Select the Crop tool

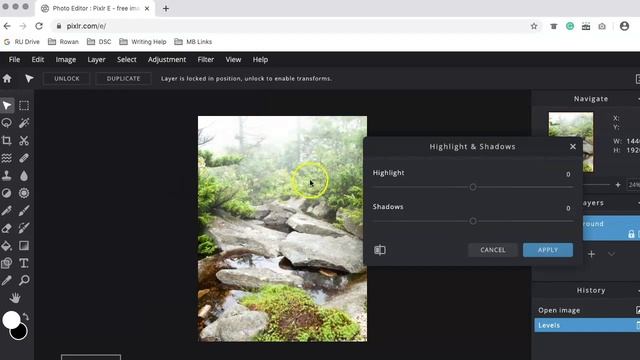pyautogui.click(x=7, y=140)
